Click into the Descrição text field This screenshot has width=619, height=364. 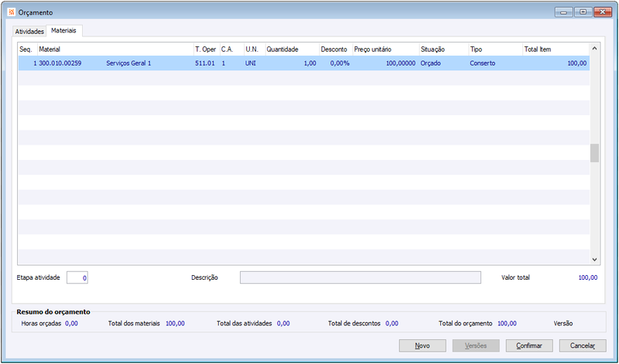coord(361,277)
